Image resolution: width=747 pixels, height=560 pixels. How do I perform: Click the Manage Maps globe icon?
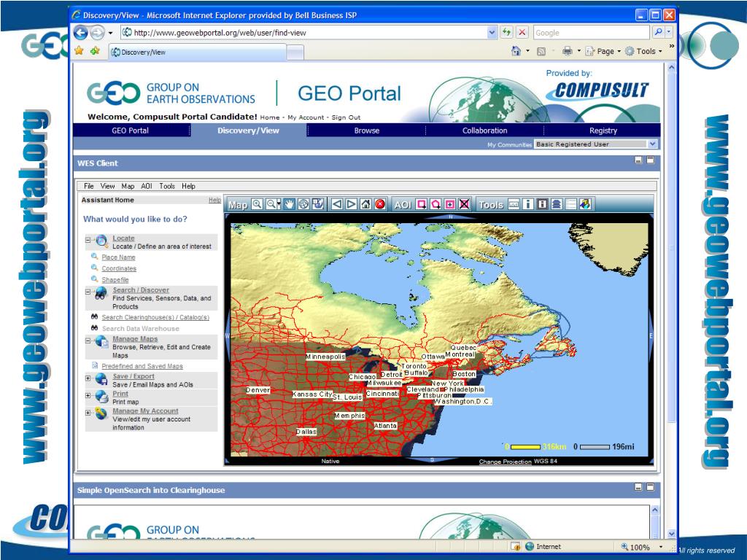tap(101, 341)
